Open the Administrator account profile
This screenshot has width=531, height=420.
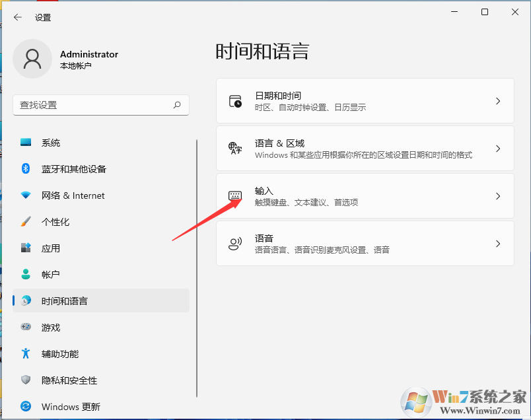coord(66,59)
